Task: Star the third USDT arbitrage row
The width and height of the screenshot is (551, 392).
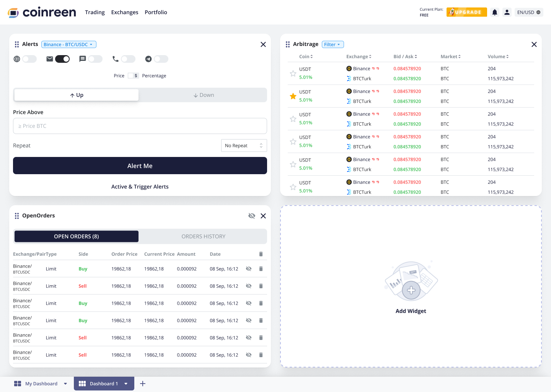Action: tap(293, 119)
